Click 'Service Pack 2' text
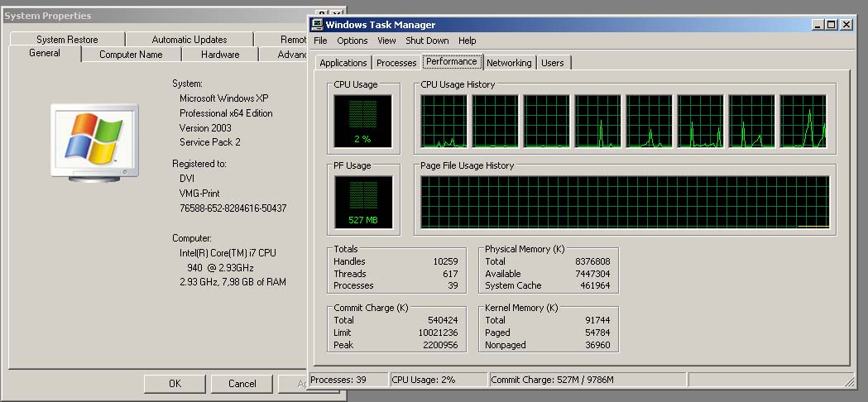 [x=210, y=141]
